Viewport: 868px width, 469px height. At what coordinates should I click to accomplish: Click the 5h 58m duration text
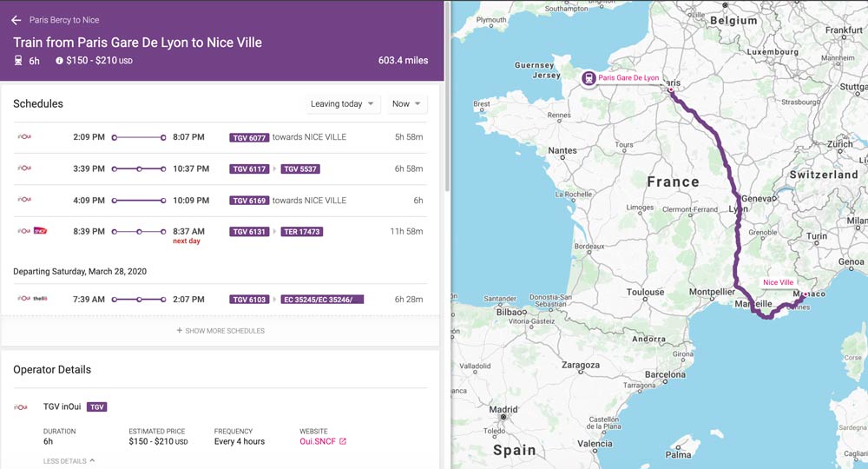(409, 136)
